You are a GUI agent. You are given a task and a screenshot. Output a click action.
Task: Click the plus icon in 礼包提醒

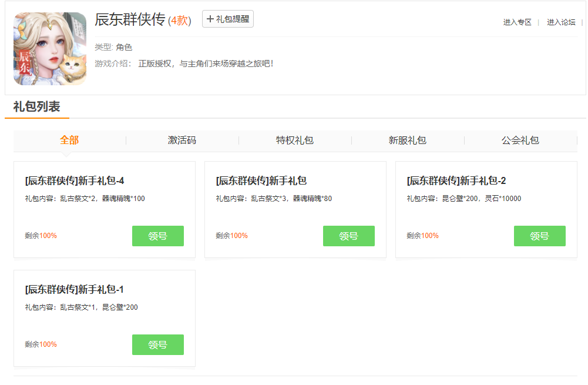(x=210, y=19)
